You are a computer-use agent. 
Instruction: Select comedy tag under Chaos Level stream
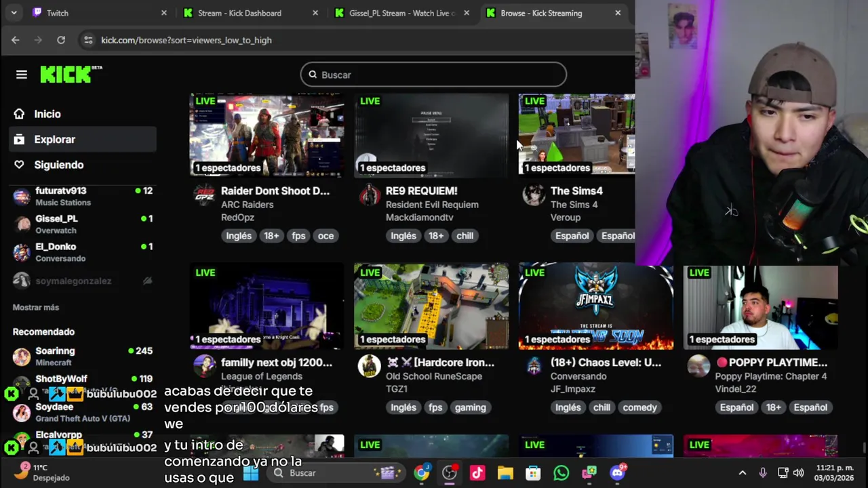[639, 407]
